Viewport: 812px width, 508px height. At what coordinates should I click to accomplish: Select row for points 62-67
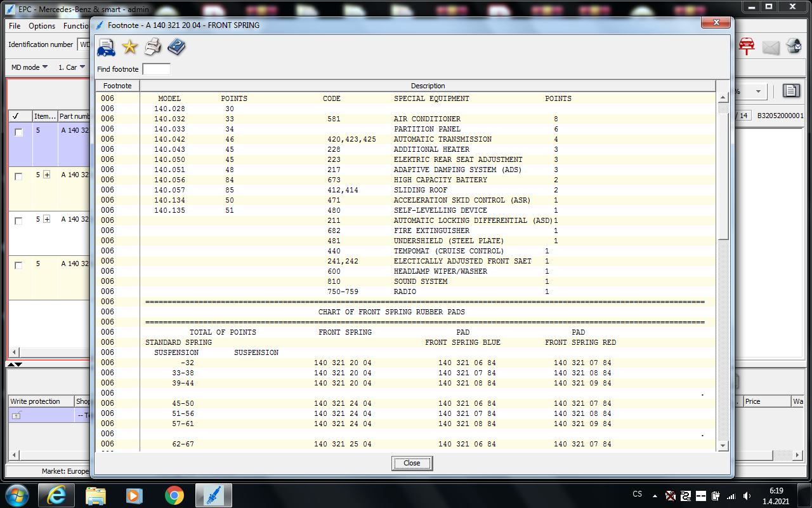pyautogui.click(x=405, y=444)
